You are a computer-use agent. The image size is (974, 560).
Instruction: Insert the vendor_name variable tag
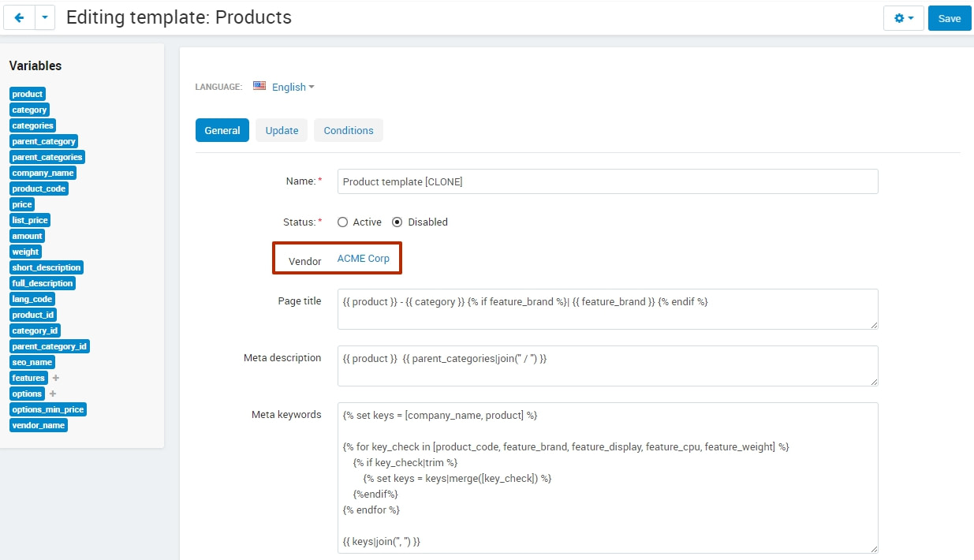pos(39,425)
